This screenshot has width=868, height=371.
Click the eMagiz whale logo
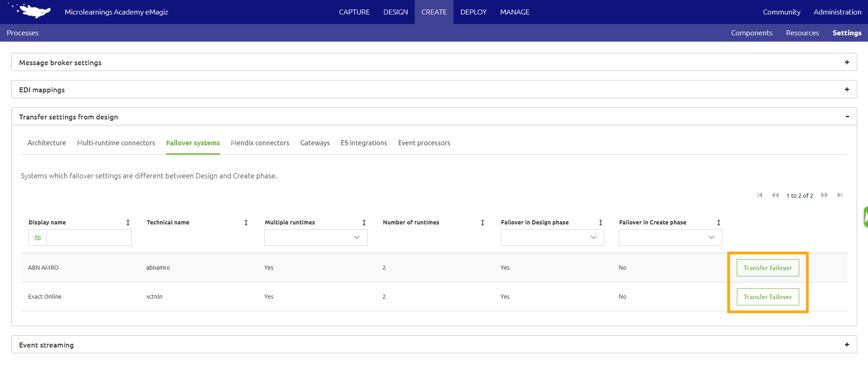[30, 10]
